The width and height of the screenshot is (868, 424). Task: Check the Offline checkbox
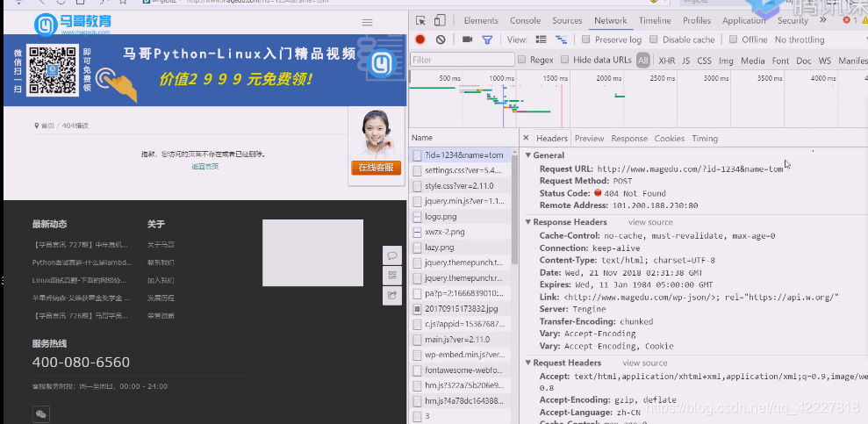[733, 40]
